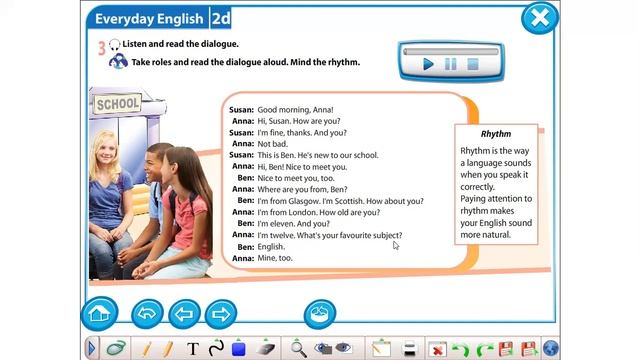The height and width of the screenshot is (360, 640).
Task: Select the curved line drawing tool
Action: [x=216, y=348]
